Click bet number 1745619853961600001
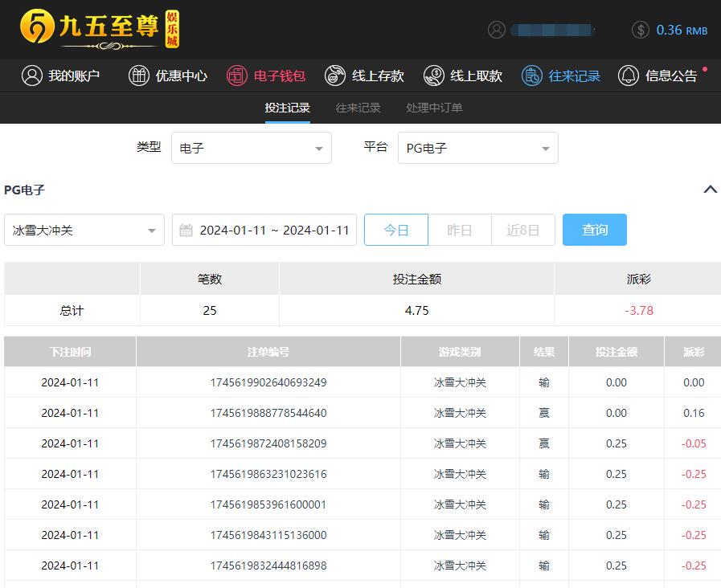721x588 pixels. (x=268, y=504)
